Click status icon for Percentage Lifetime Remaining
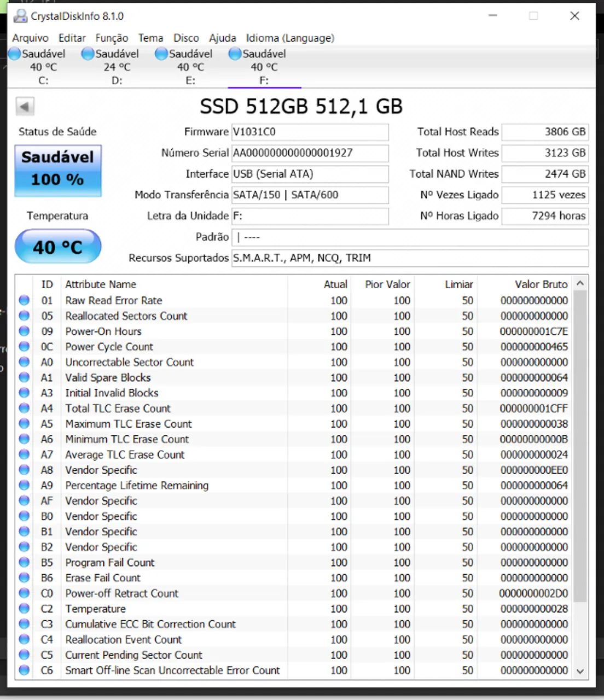 (24, 485)
